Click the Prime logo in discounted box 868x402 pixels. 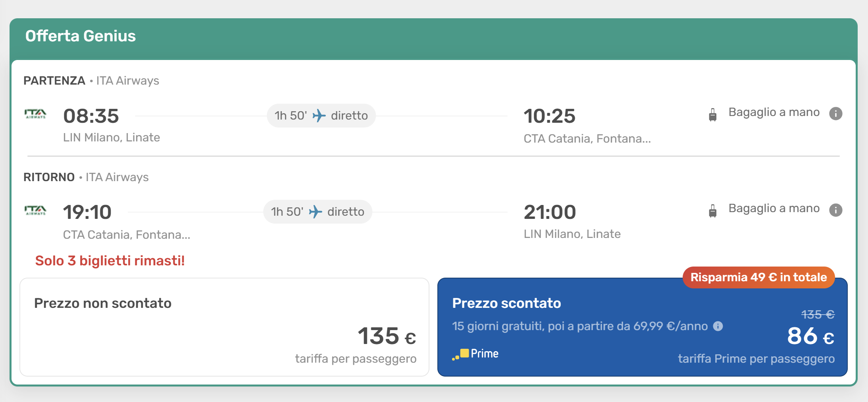[x=475, y=354]
